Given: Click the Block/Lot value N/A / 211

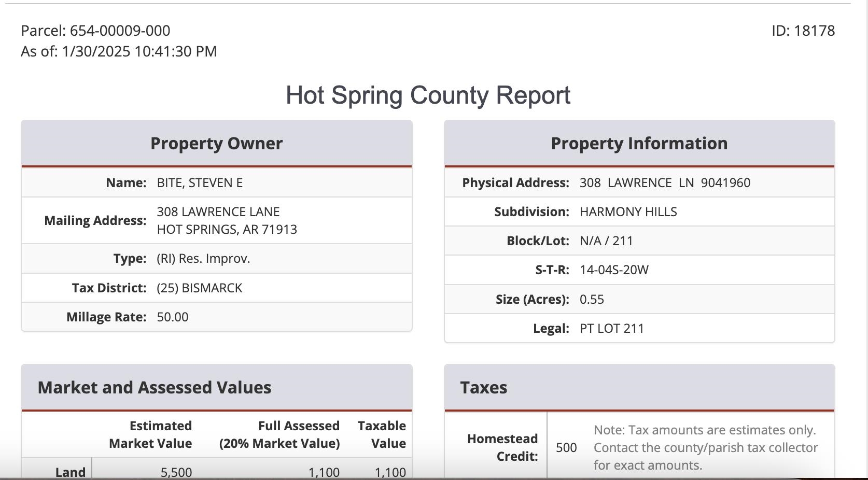Looking at the screenshot, I should pos(606,241).
